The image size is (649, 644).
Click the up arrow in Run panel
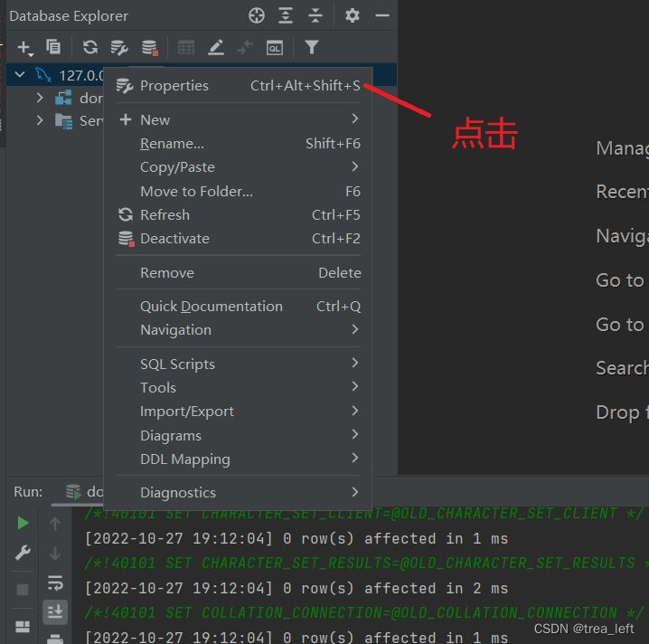coord(55,524)
